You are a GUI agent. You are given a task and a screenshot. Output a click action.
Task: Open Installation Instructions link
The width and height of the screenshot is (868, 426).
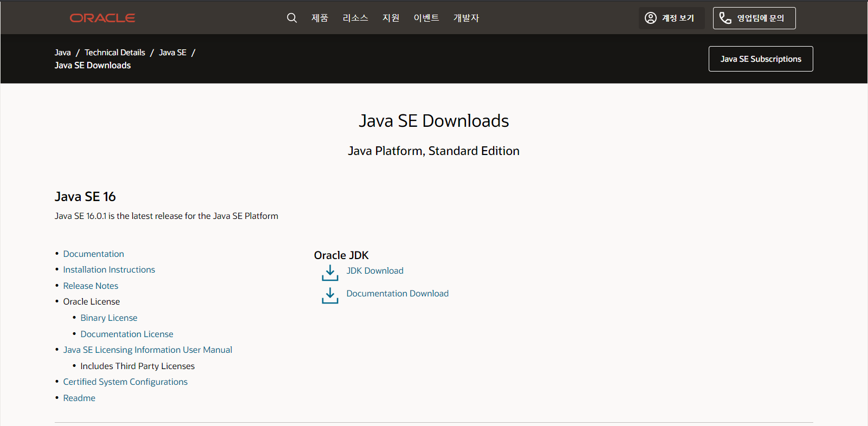coord(109,269)
